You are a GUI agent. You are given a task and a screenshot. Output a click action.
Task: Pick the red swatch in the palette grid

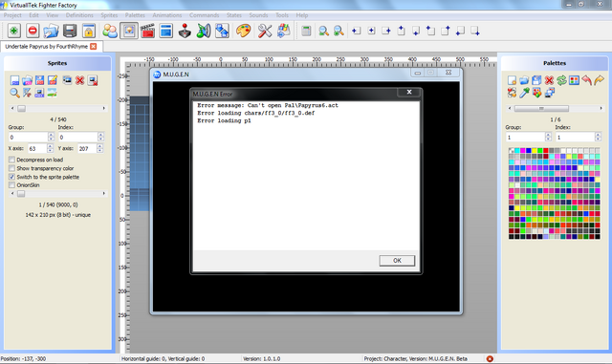pos(546,151)
